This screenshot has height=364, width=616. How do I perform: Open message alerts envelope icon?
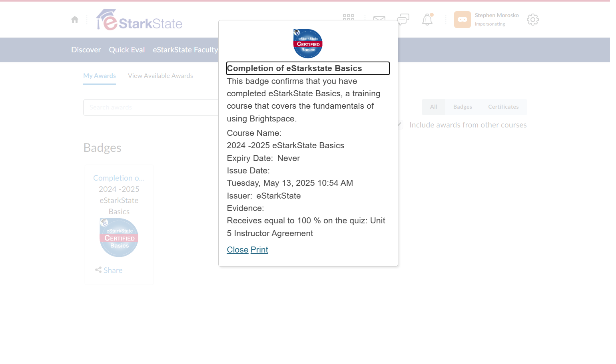pyautogui.click(x=379, y=18)
